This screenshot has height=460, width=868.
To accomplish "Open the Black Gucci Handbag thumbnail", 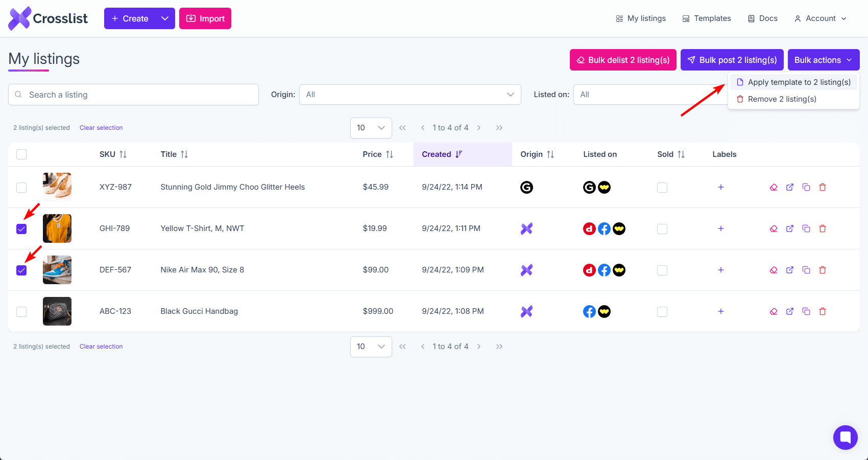I will (x=57, y=311).
